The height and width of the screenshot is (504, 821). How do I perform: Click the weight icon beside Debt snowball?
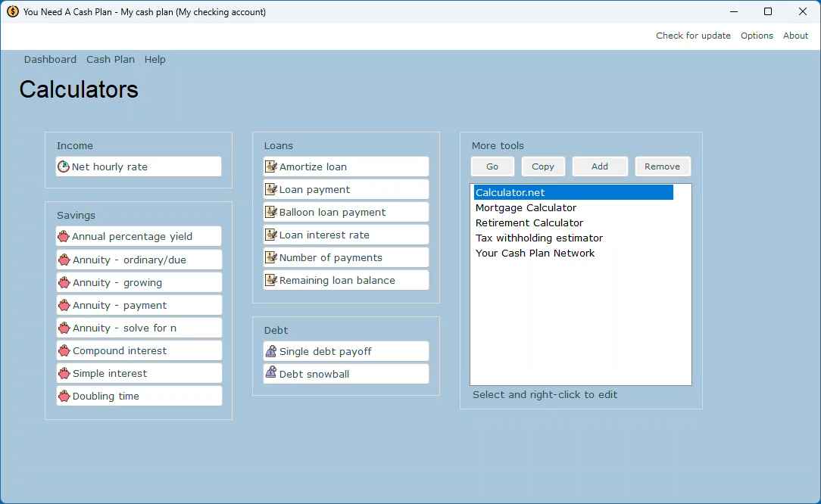coord(270,374)
